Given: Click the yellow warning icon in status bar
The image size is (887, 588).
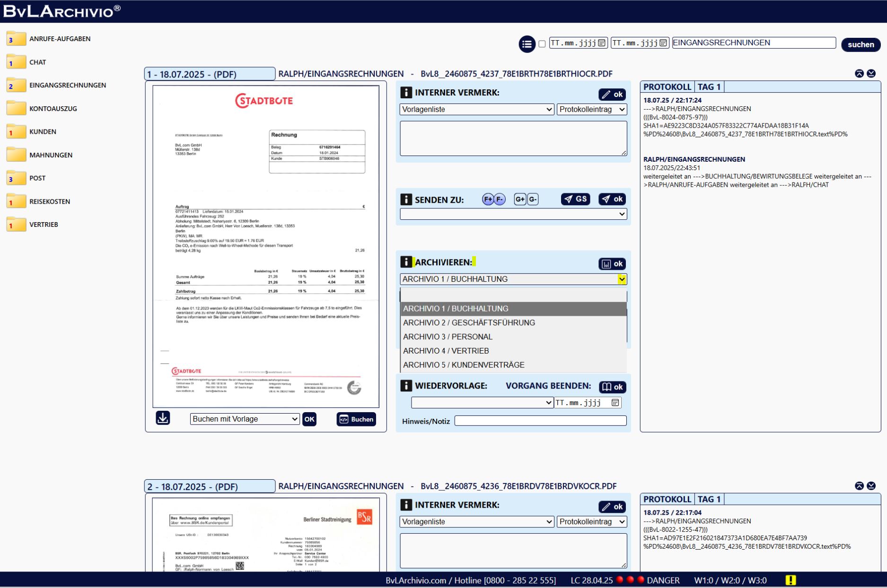Looking at the screenshot, I should click(x=790, y=580).
